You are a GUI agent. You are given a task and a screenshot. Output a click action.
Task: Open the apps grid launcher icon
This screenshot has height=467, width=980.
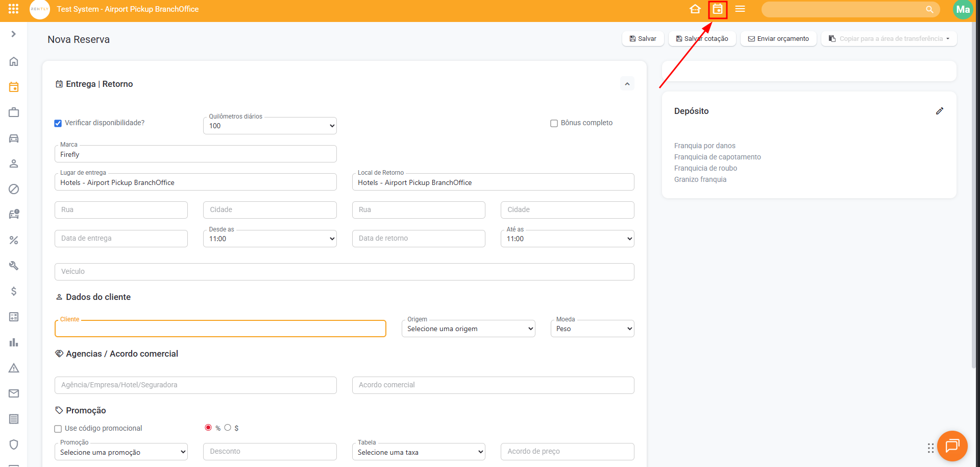[x=14, y=9]
